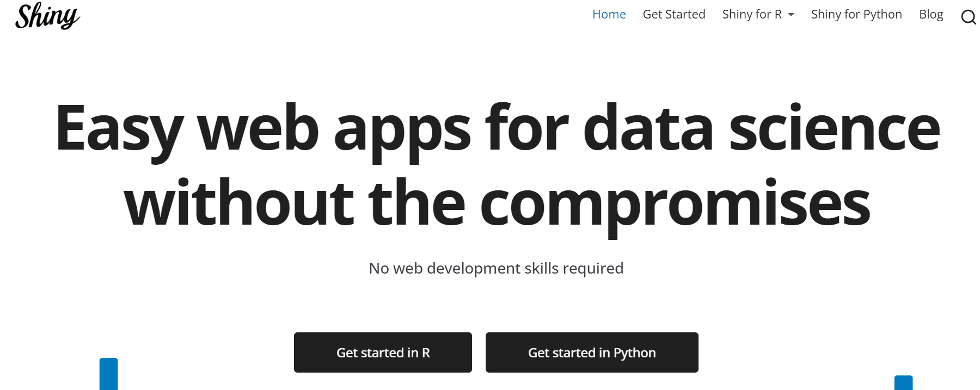Click the tall blue bar graphic on left

coord(109,374)
